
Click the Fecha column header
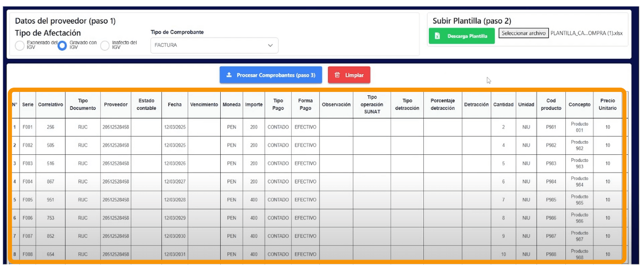[x=174, y=105]
